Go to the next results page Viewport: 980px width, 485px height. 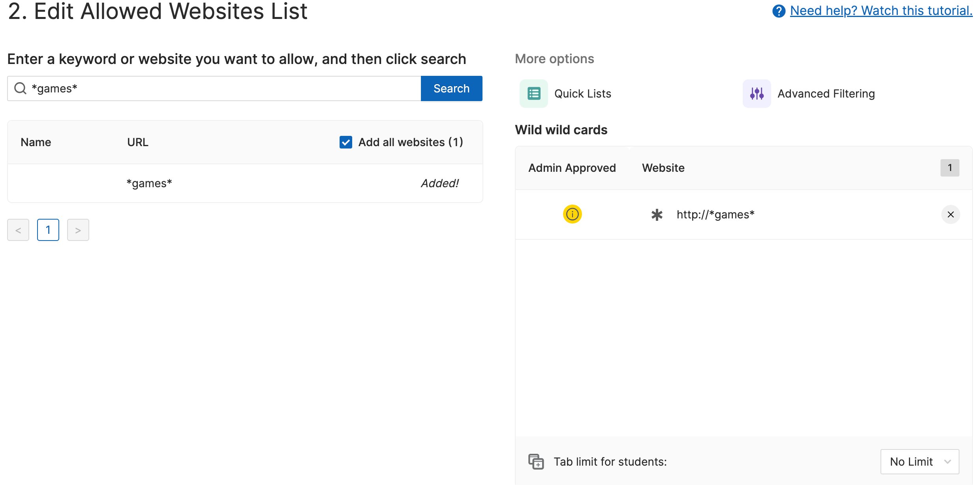coord(78,230)
